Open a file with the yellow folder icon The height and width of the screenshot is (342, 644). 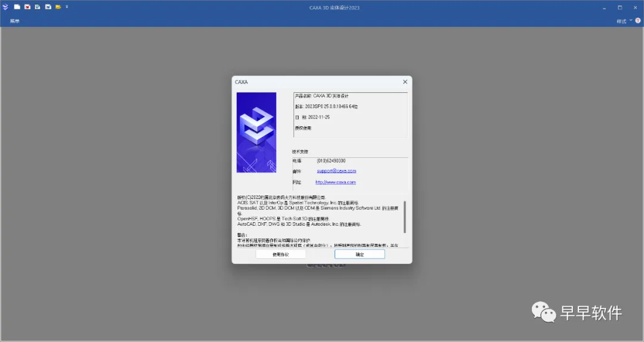(58, 7)
